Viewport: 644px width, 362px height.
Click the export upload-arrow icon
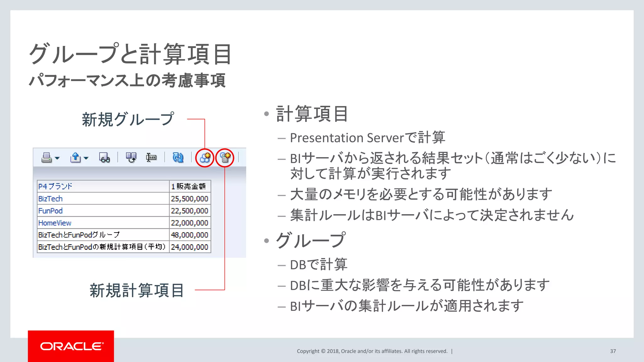(x=75, y=157)
